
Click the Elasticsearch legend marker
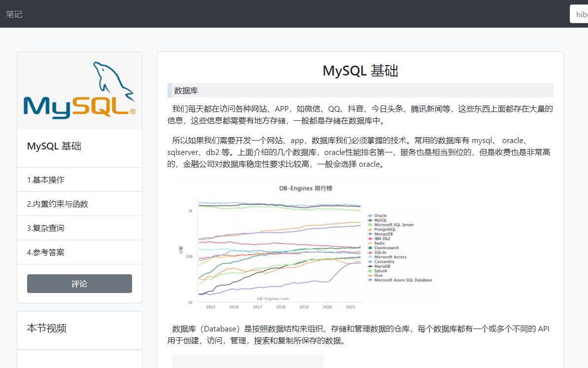tap(370, 248)
